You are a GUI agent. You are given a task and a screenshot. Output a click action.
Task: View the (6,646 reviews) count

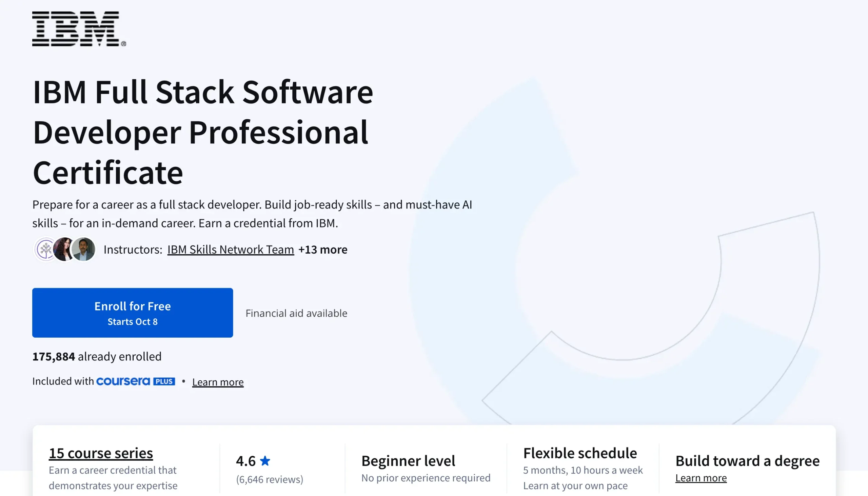tap(270, 479)
